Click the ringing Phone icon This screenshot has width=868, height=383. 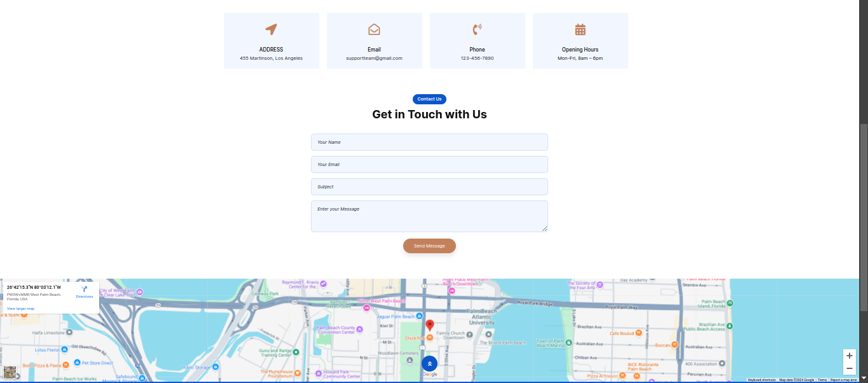click(477, 29)
